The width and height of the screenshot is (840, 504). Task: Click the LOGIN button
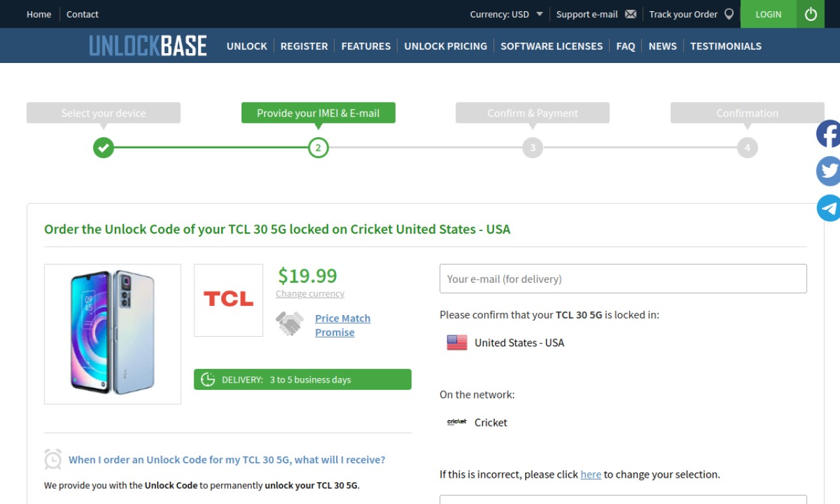pos(768,14)
